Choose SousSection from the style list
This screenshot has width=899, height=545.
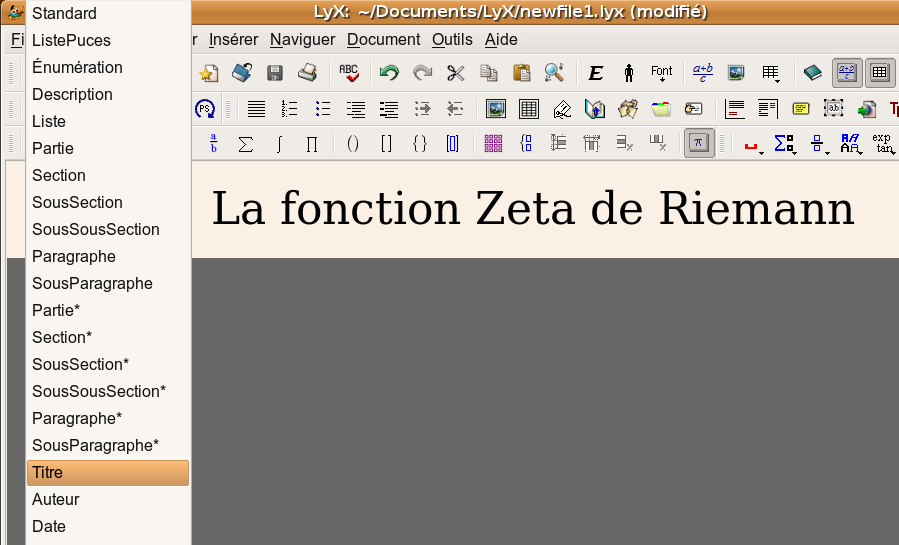coord(77,202)
